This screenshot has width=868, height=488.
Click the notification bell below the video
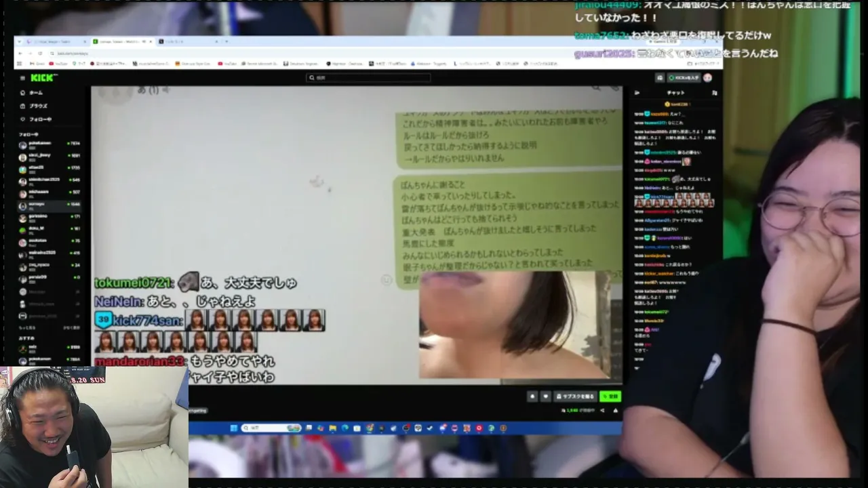coord(532,396)
